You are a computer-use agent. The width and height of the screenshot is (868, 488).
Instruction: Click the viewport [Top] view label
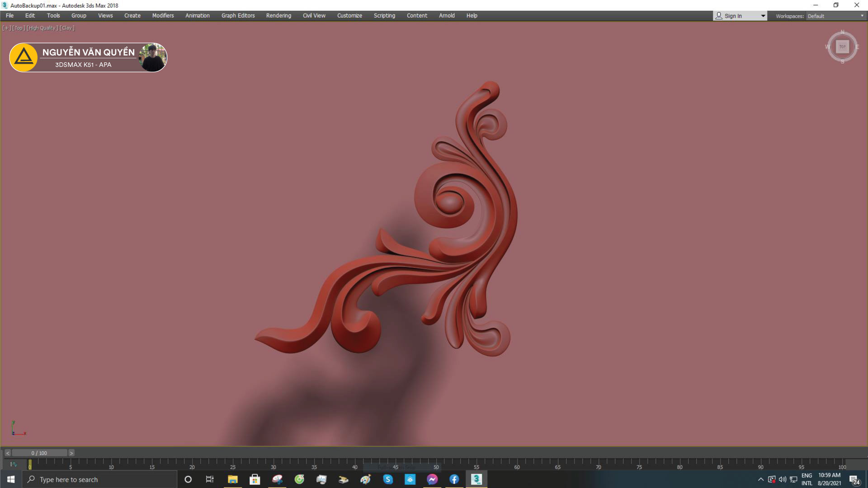[x=19, y=28]
